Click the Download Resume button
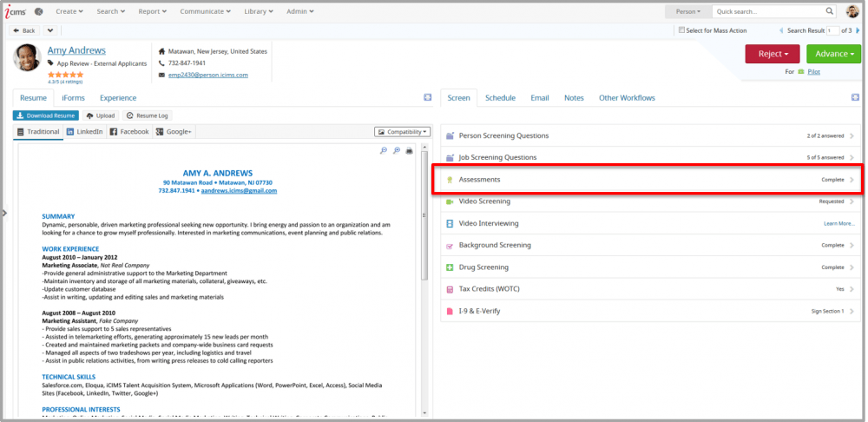868x422 pixels. (x=45, y=115)
